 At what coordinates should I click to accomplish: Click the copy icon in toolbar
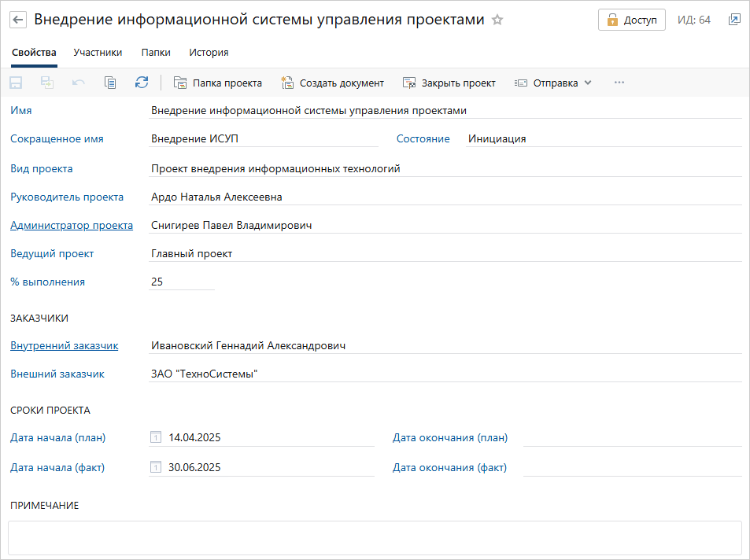tap(110, 83)
